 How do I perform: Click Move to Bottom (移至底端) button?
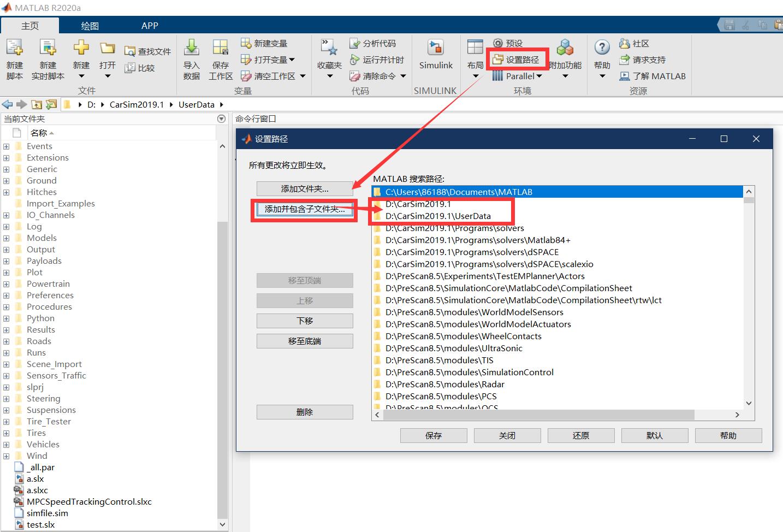click(x=305, y=341)
